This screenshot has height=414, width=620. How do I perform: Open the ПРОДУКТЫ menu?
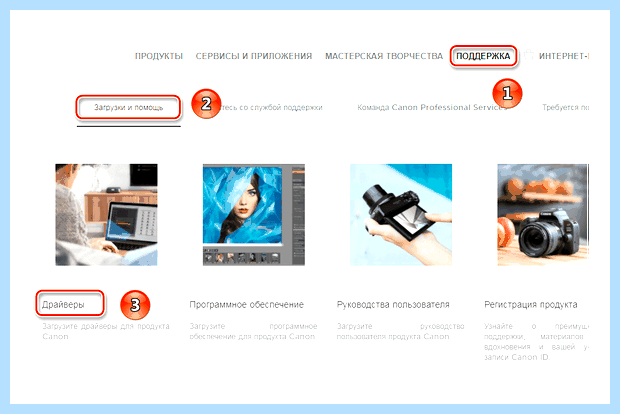pos(159,56)
